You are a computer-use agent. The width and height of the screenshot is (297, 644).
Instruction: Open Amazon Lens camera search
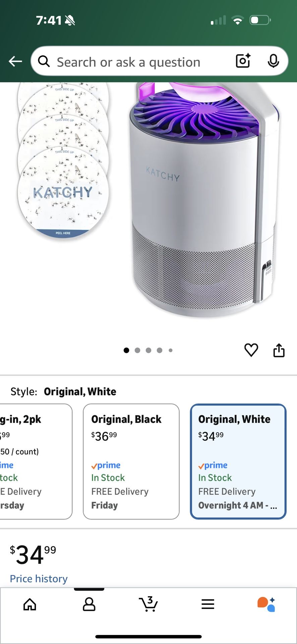tap(242, 61)
